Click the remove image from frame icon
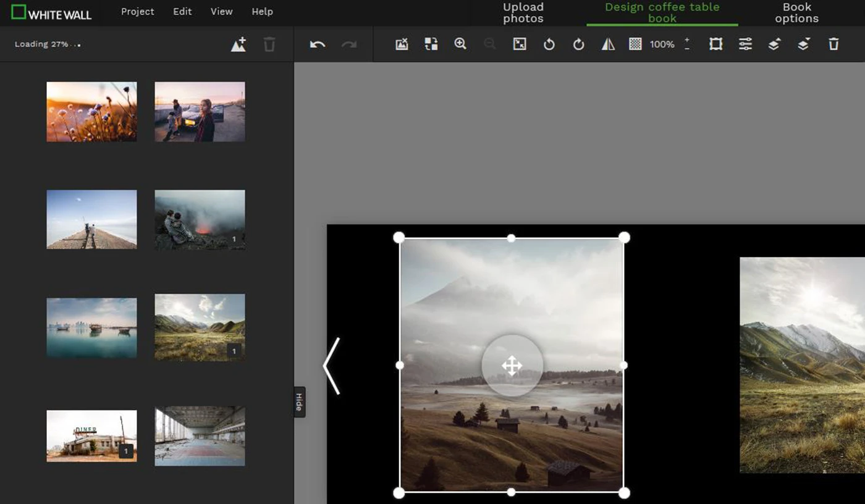The height and width of the screenshot is (504, 865). (402, 44)
